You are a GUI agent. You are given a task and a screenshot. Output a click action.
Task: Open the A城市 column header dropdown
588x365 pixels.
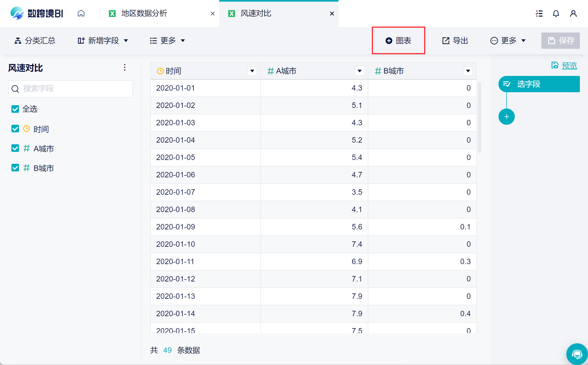coord(359,71)
